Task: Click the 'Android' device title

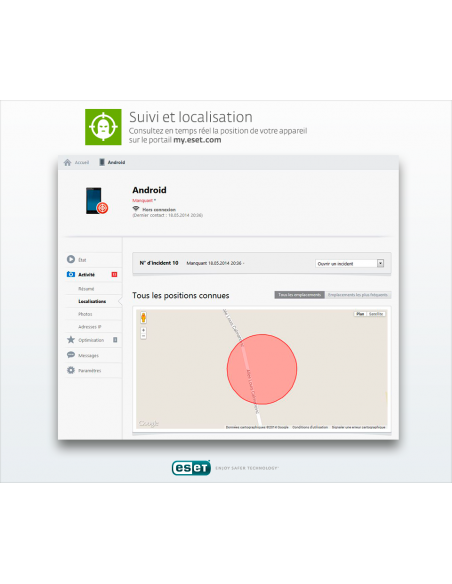Action: pos(149,190)
